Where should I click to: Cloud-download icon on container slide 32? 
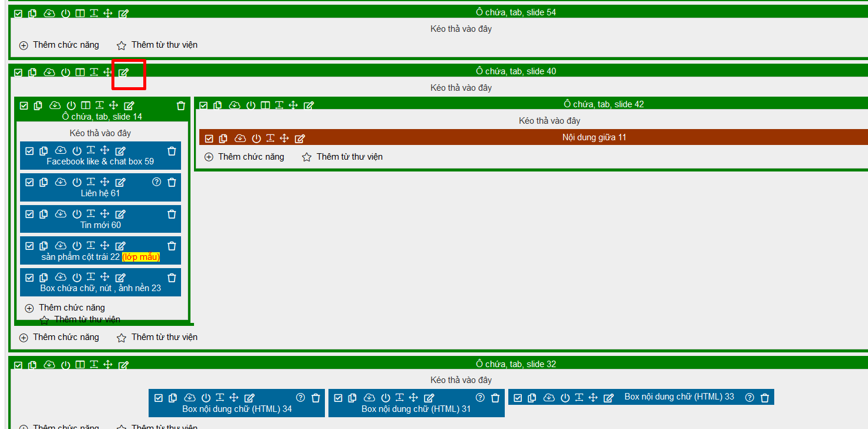coord(50,365)
